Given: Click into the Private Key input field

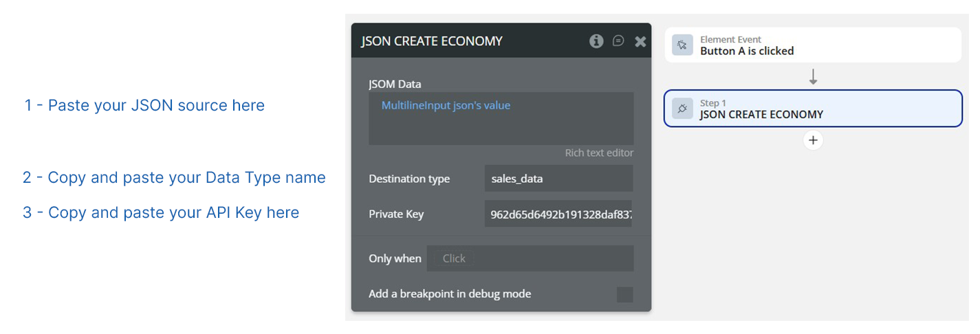Looking at the screenshot, I should point(558,214).
